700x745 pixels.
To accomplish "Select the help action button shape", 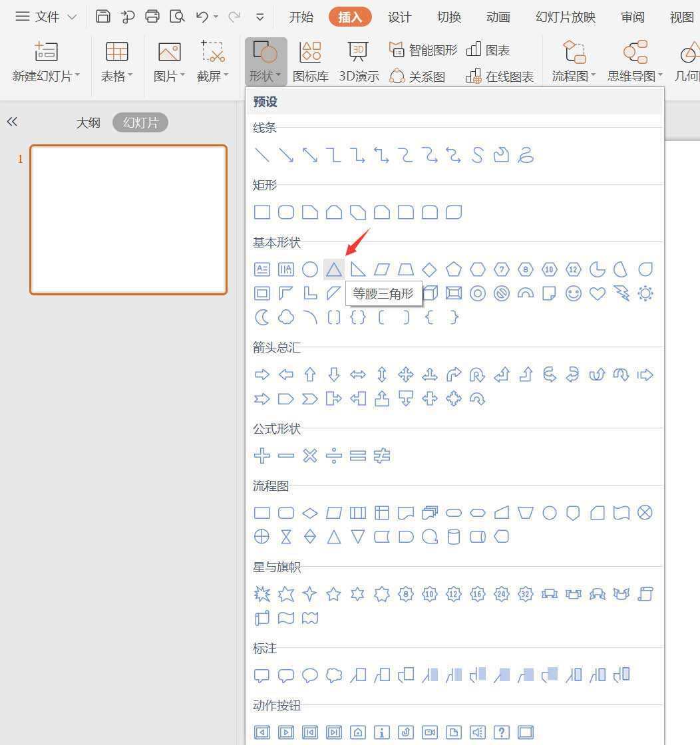I will [x=501, y=732].
